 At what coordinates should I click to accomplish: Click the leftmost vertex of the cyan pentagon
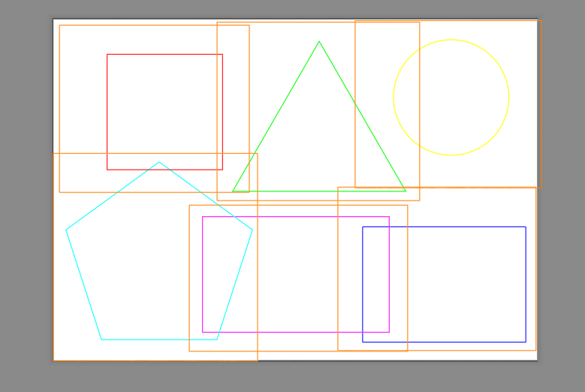point(66,230)
